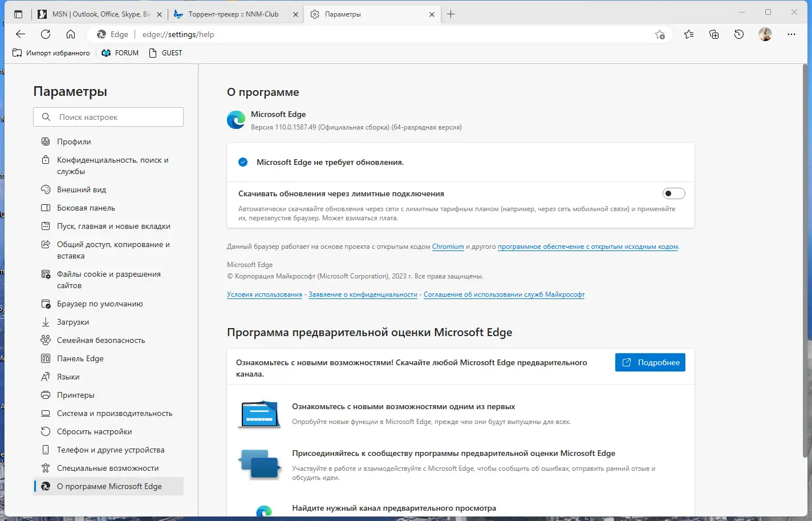Refresh the page with reload icon

coord(46,34)
